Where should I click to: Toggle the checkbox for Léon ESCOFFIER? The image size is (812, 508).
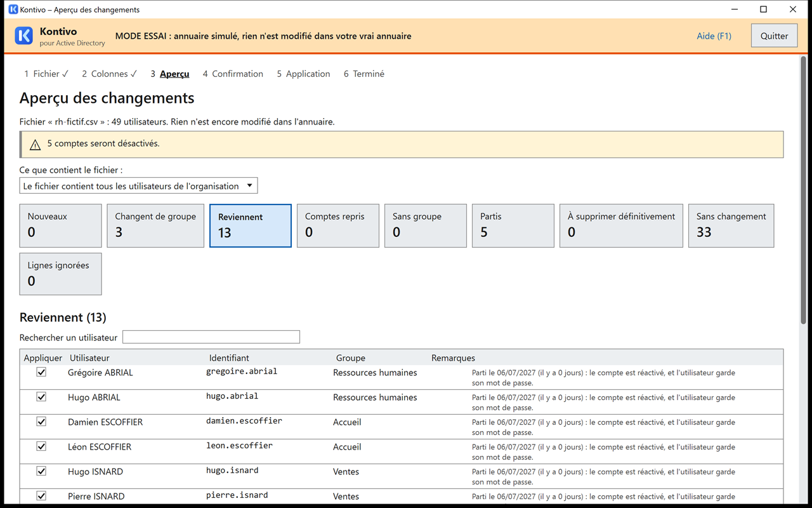point(41,446)
